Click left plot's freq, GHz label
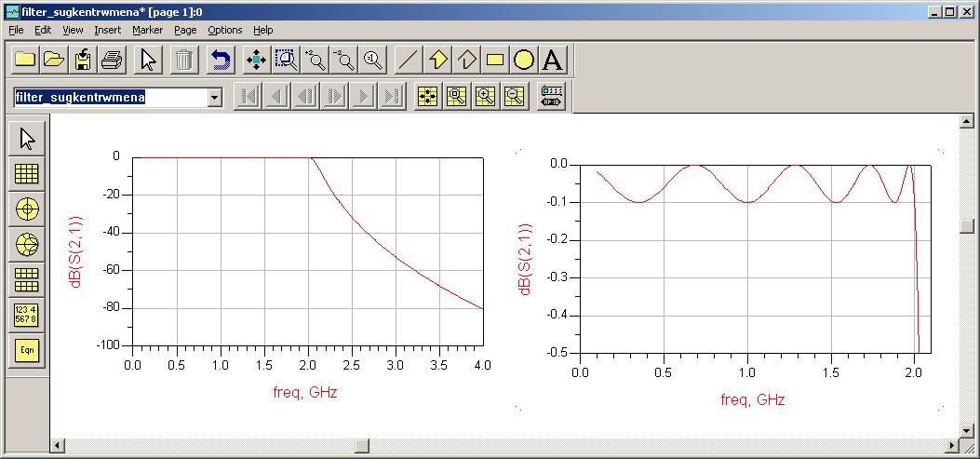This screenshot has width=980, height=459. point(305,393)
